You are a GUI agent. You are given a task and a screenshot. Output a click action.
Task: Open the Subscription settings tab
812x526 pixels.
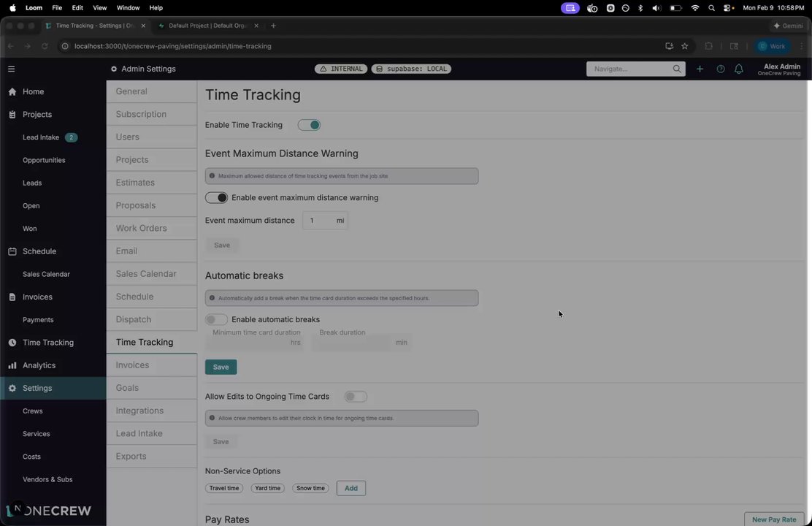point(152,114)
